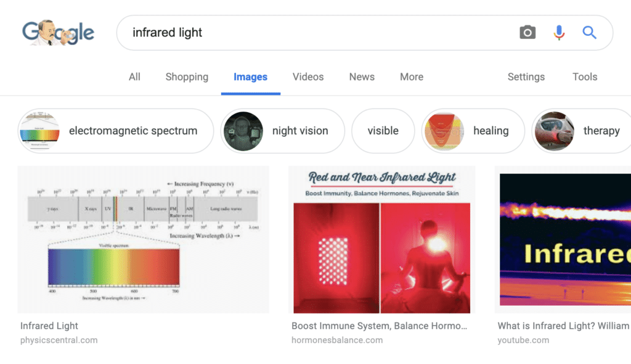Click the camera search-by-image icon
This screenshot has width=631, height=364.
(x=527, y=33)
